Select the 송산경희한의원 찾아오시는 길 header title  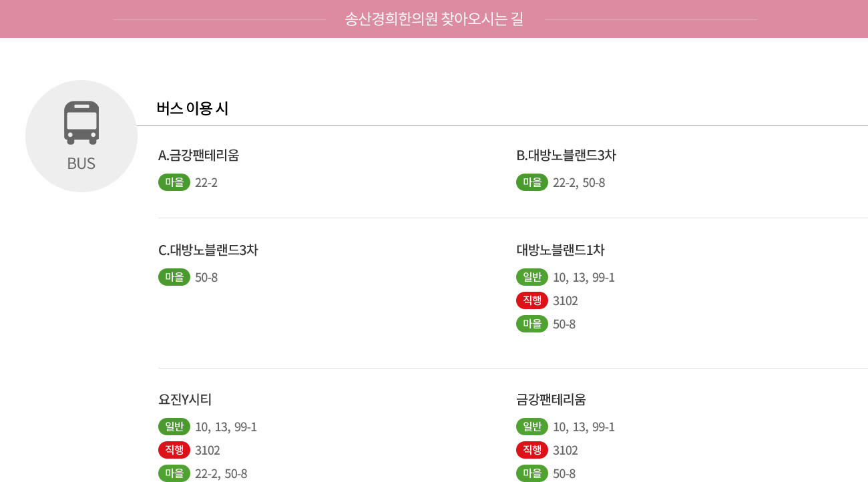click(434, 19)
